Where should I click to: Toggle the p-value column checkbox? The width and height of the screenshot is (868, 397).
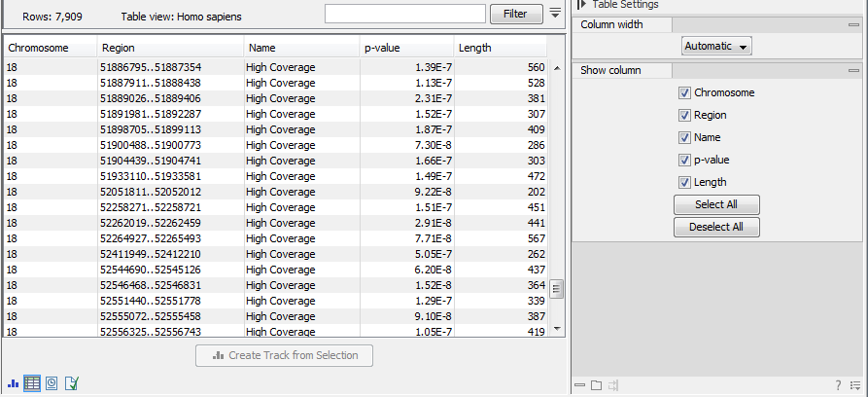coord(684,160)
